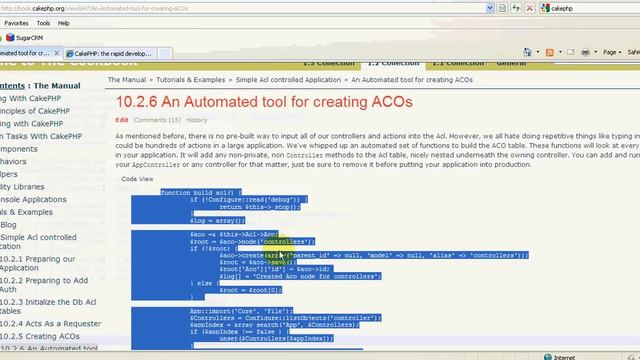Image resolution: width=640 pixels, height=360 pixels.
Task: Open the Console Applications sidebar item
Action: pyautogui.click(x=33, y=200)
